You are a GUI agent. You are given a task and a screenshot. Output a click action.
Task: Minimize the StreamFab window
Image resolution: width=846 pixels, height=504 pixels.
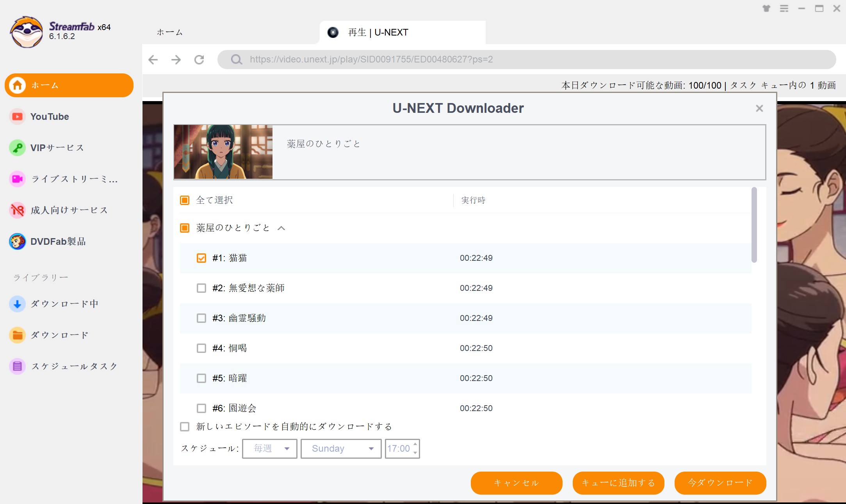pyautogui.click(x=801, y=8)
